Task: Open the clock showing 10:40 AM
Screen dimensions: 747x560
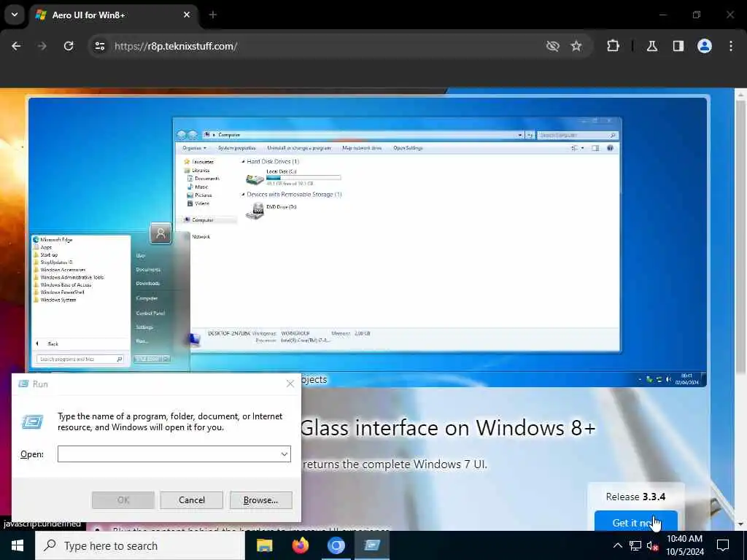Action: [x=684, y=545]
